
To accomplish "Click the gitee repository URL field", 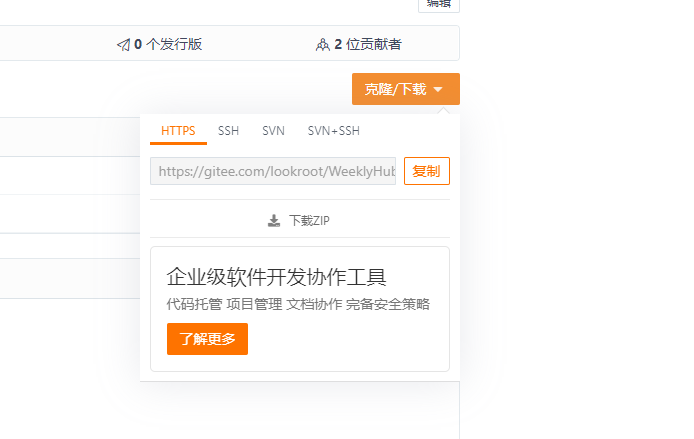I will coord(273,171).
